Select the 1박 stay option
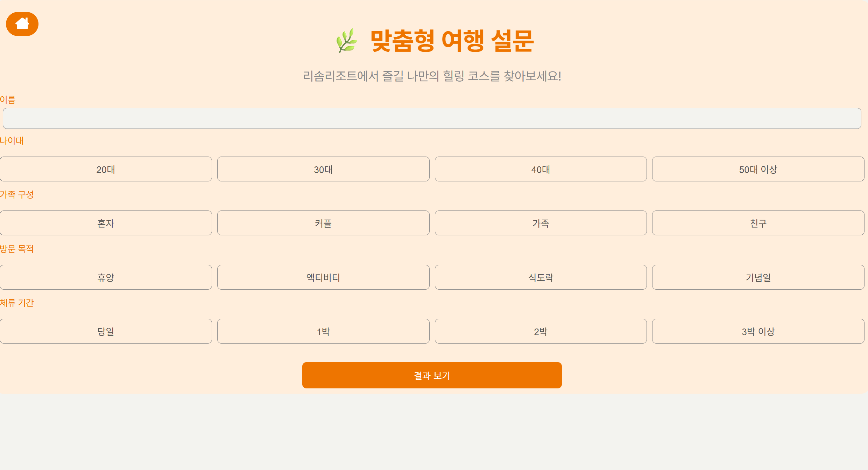The image size is (868, 470). click(323, 331)
